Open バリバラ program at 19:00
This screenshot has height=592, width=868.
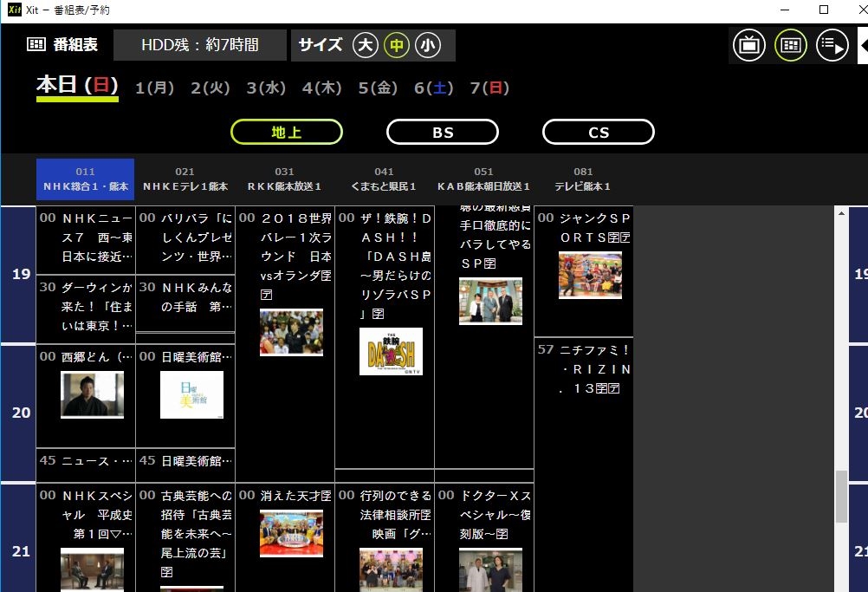click(x=185, y=240)
